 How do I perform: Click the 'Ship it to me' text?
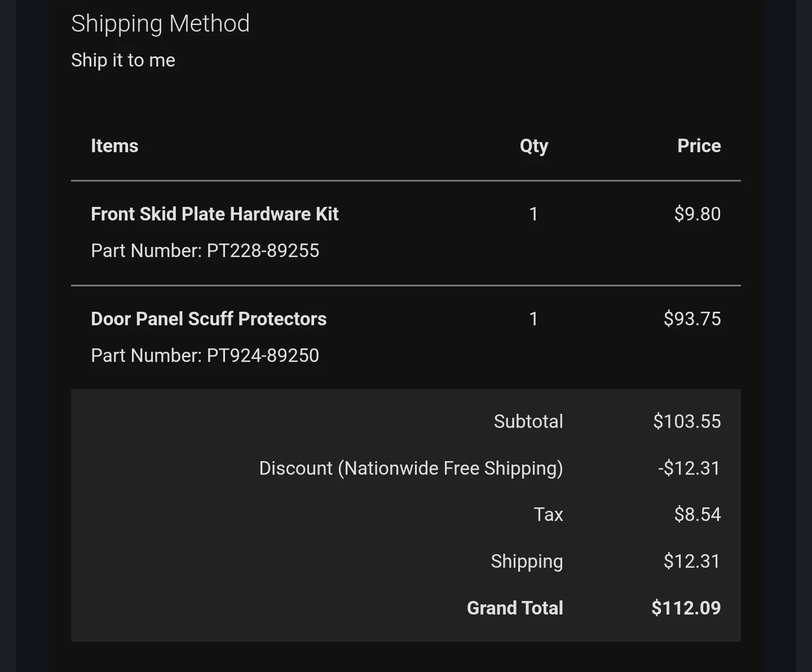click(x=123, y=60)
